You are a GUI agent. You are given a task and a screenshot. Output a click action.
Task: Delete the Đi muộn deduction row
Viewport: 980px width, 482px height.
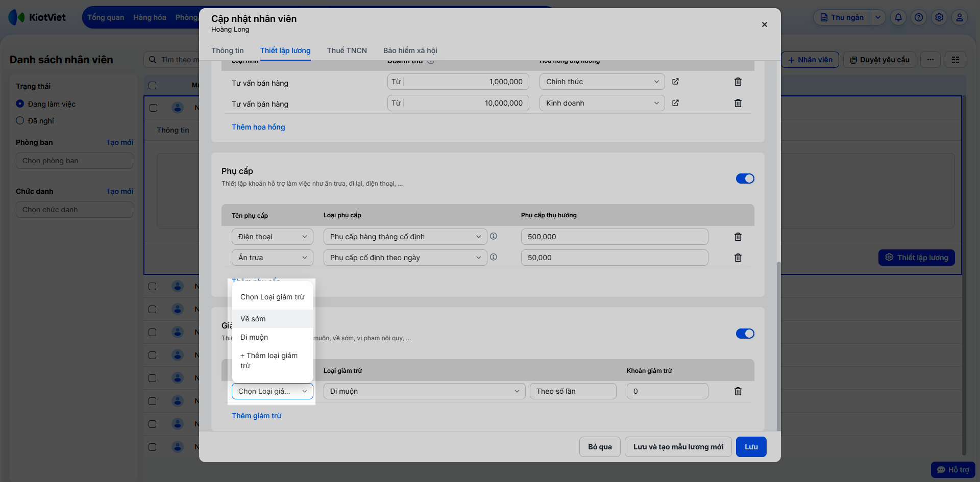[738, 391]
